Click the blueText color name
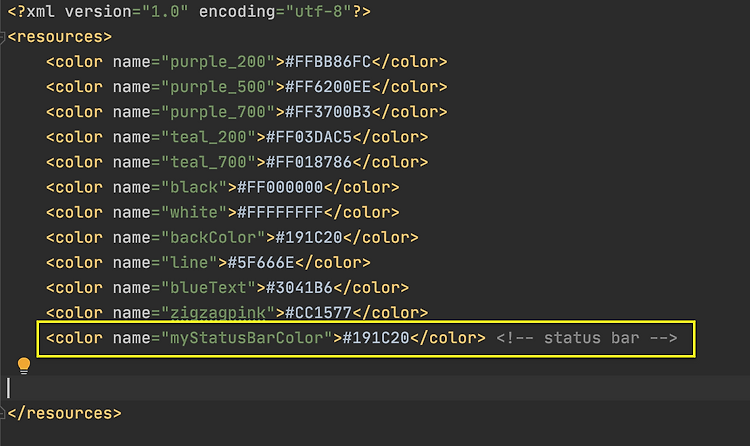 click(208, 288)
